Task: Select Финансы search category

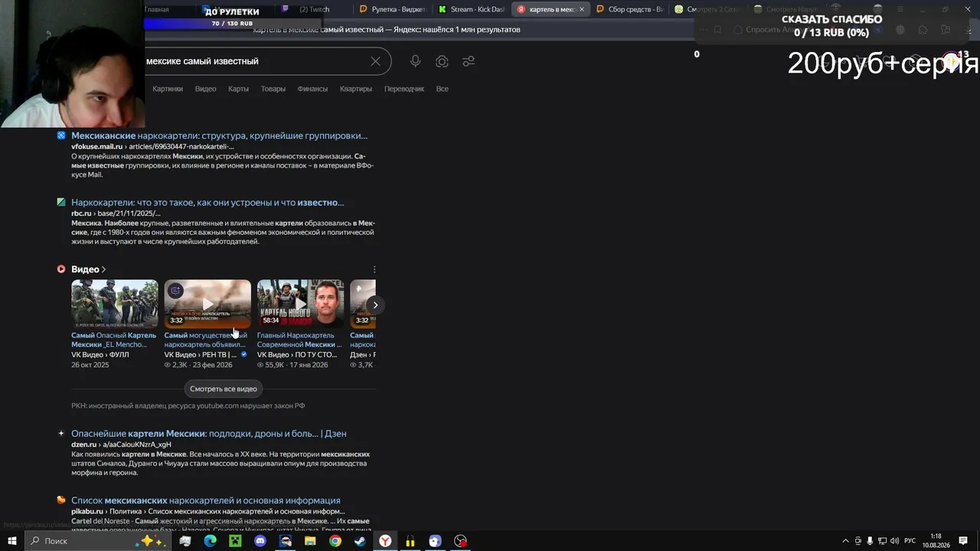Action: pyautogui.click(x=312, y=89)
